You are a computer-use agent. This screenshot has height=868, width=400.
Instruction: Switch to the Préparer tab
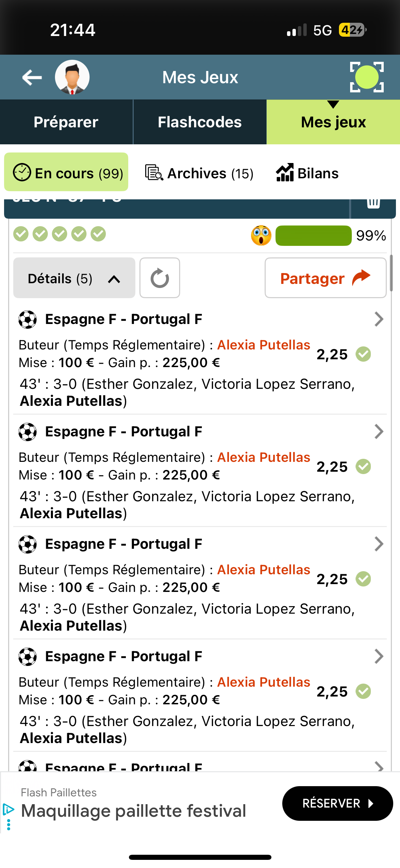[x=66, y=122]
